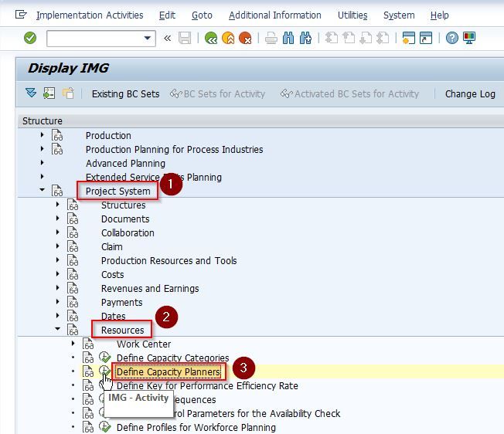This screenshot has width=504, height=434.
Task: Collapse the command field with double chevron
Action: [167, 38]
